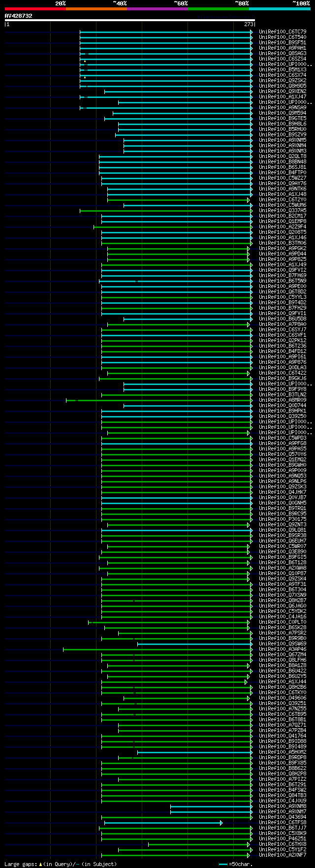Click the white query sequence bar
Screen dimensions: 315x868
[129, 20]
